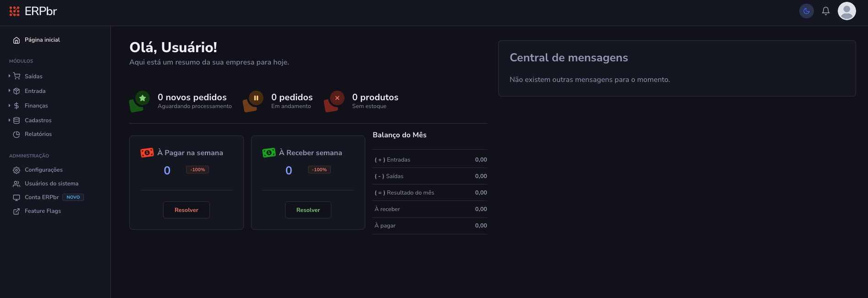The image size is (868, 298).
Task: Click the green star novos pedidos icon
Action: 143,98
